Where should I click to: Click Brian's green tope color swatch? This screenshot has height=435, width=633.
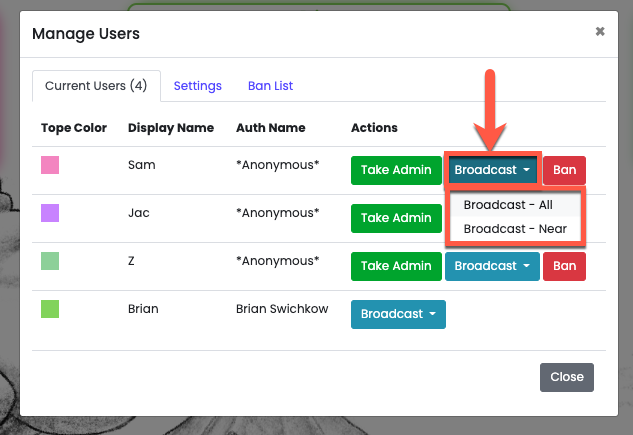pyautogui.click(x=50, y=309)
